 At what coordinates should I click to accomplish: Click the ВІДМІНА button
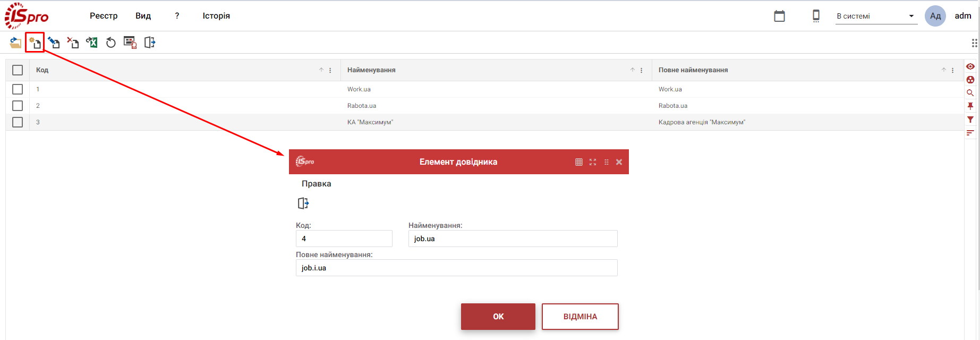[x=580, y=317]
